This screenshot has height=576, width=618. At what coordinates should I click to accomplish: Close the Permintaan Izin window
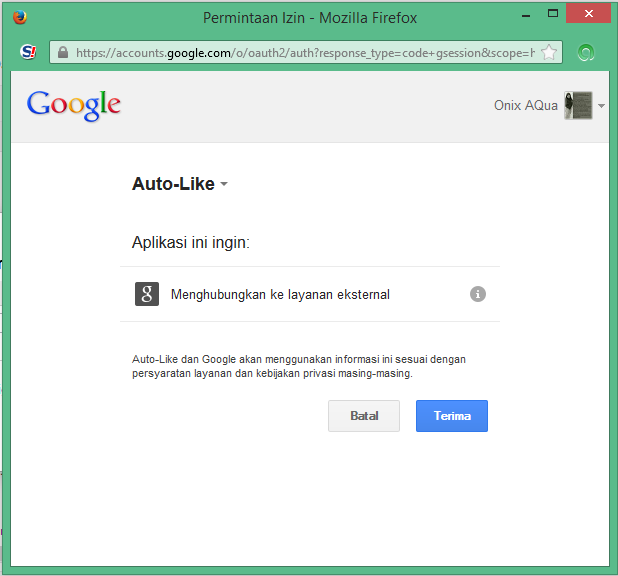pos(588,13)
